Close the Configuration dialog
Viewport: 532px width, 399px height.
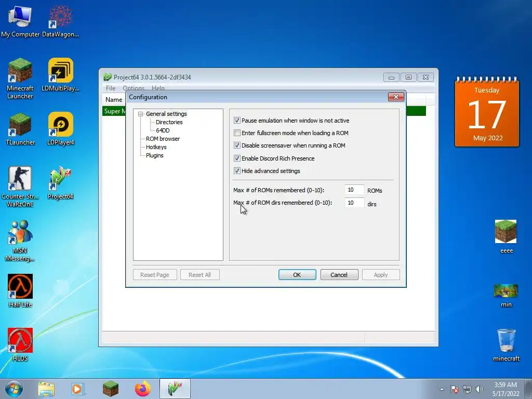pos(396,97)
